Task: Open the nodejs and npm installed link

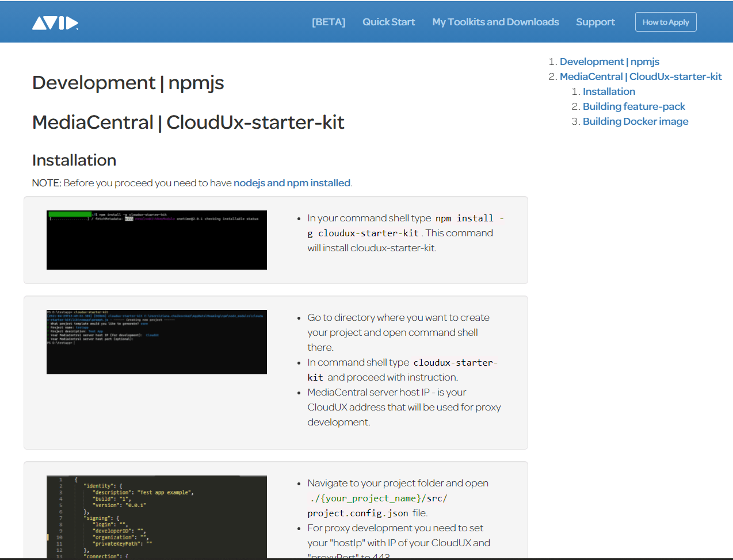Action: click(x=292, y=183)
